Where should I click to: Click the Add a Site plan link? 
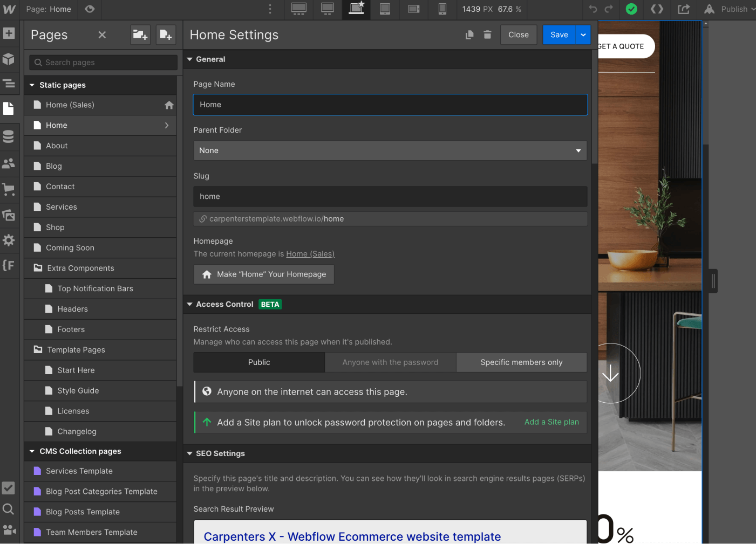tap(551, 422)
